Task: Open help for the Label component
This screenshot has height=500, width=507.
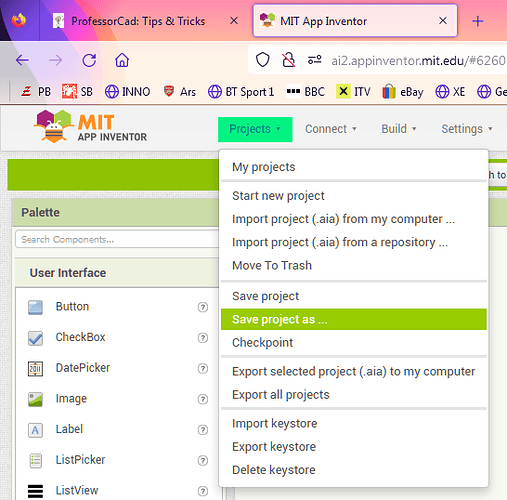Action: (203, 430)
